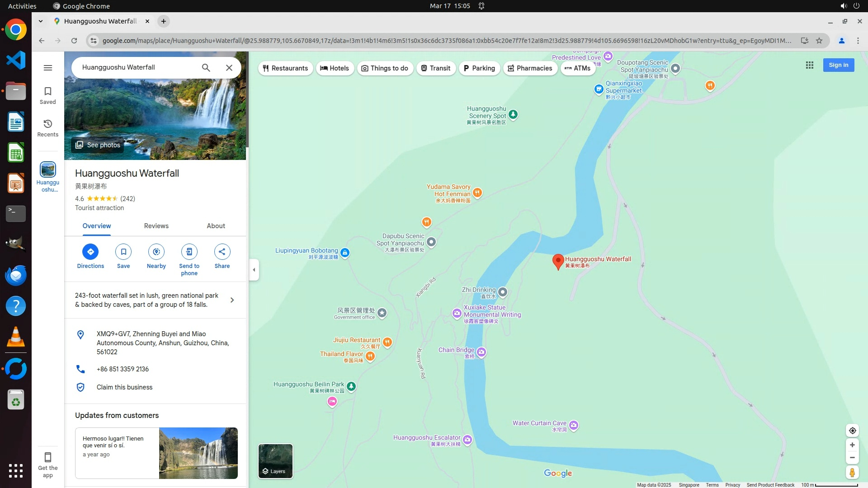Screen dimensions: 868x488
Task: Share Huangguoshu Waterfall location
Action: [222, 252]
